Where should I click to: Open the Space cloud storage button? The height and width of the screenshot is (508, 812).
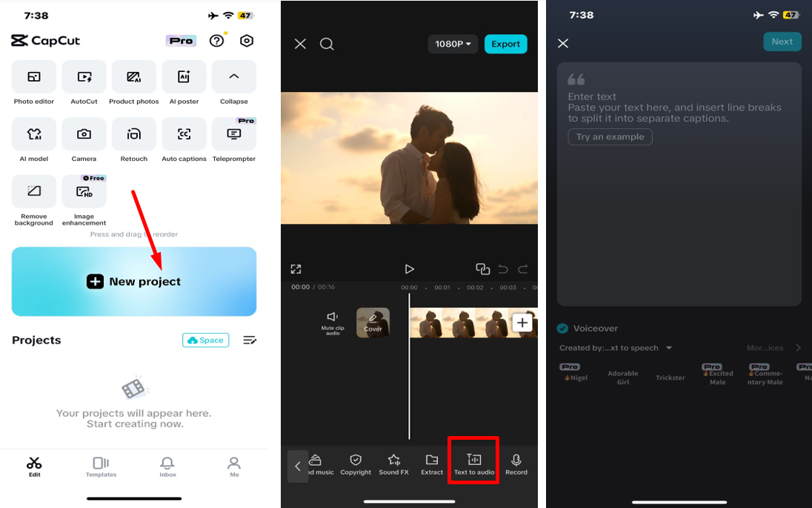tap(205, 340)
